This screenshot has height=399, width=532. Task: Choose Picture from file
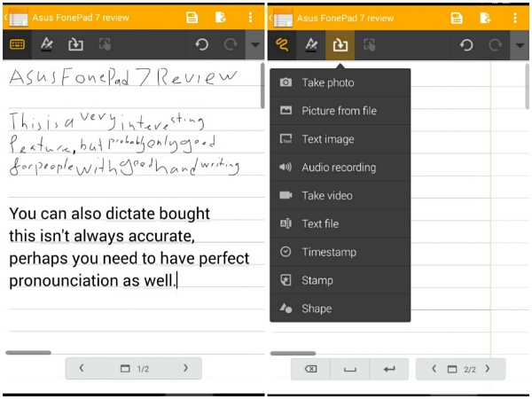pyautogui.click(x=340, y=111)
